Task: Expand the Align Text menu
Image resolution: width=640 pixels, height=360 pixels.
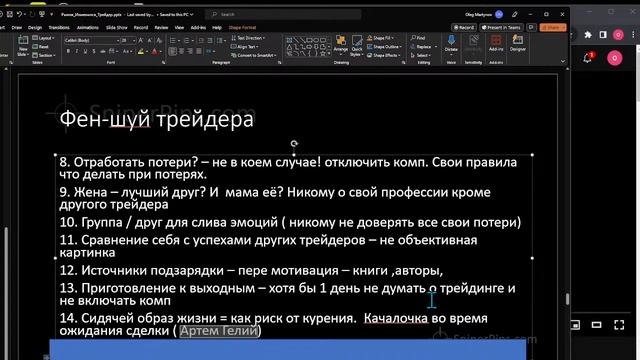Action: (x=245, y=47)
